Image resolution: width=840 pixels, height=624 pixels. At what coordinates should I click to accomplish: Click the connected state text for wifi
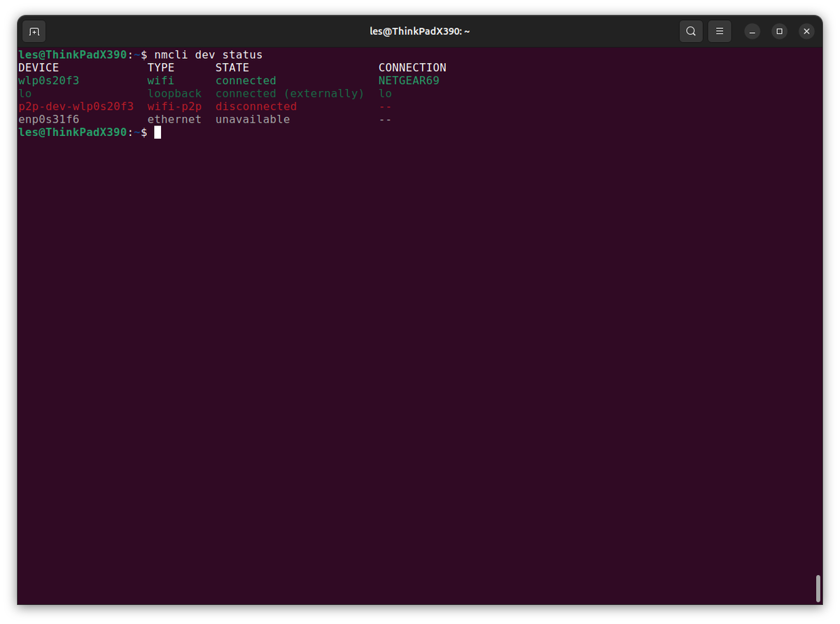(x=245, y=80)
